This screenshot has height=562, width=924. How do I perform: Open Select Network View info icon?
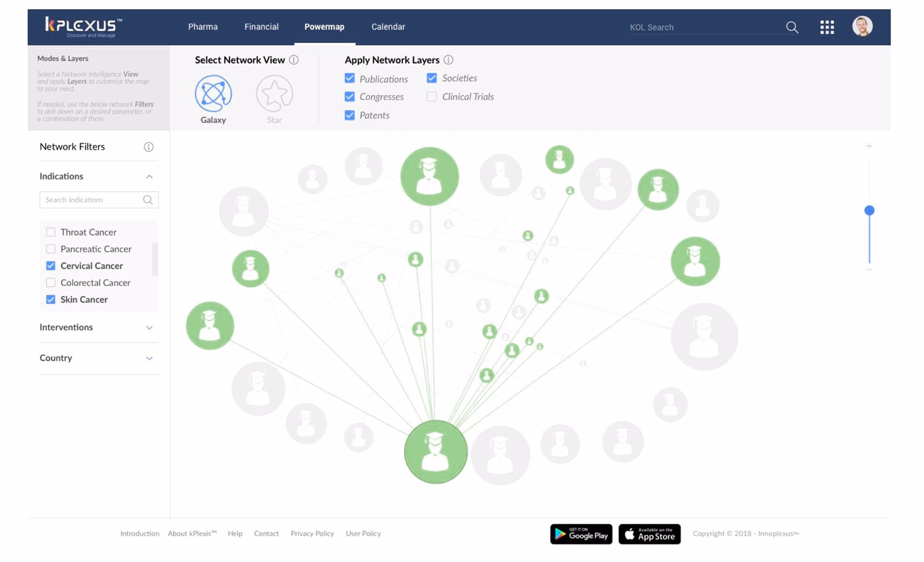[x=294, y=60]
